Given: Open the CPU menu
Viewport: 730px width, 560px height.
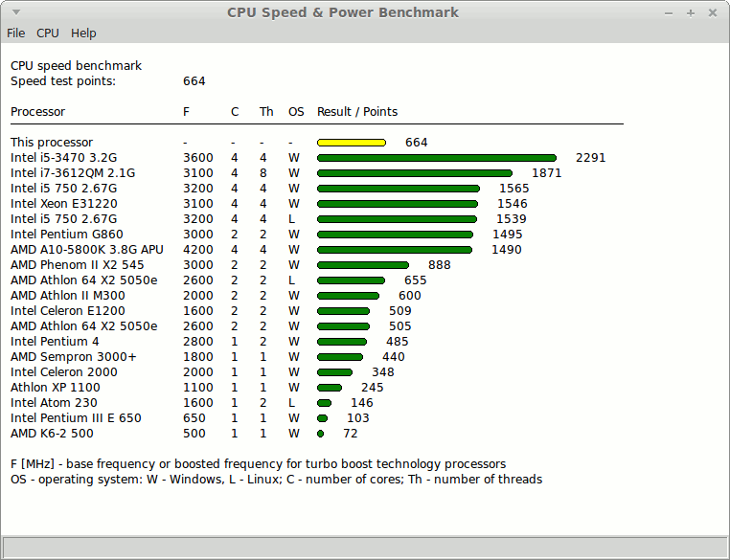Looking at the screenshot, I should pos(48,33).
